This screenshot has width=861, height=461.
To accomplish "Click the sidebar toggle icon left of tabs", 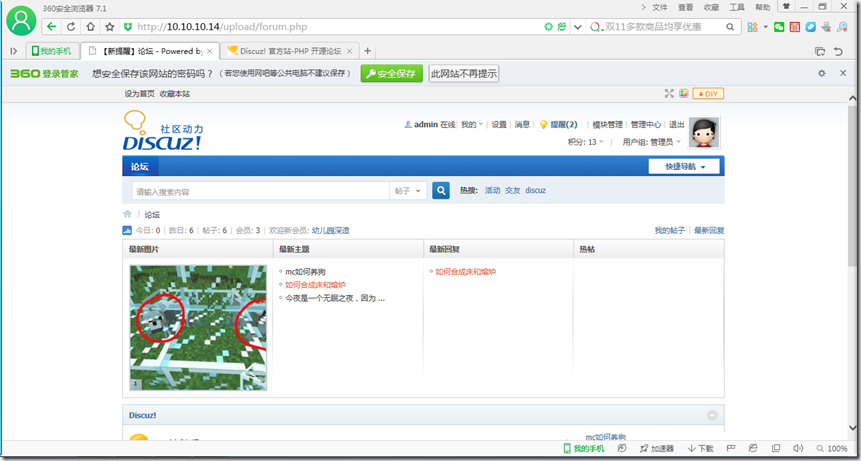I will click(14, 51).
